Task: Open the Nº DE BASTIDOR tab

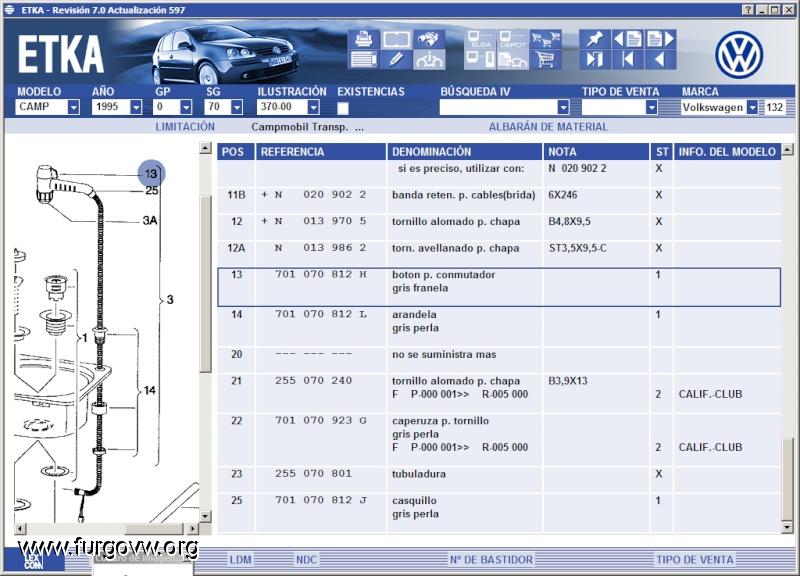Action: (491, 560)
